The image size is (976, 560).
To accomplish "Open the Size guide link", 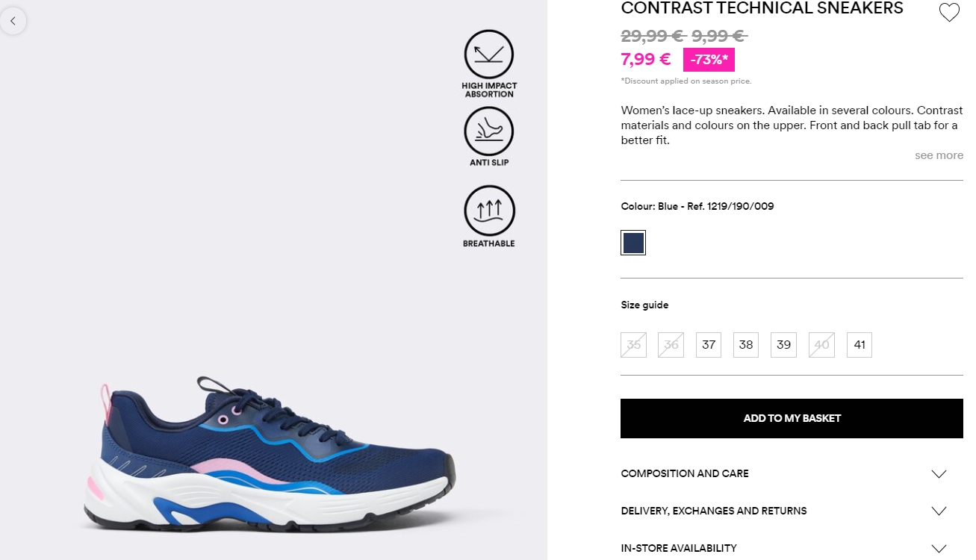I will [644, 305].
